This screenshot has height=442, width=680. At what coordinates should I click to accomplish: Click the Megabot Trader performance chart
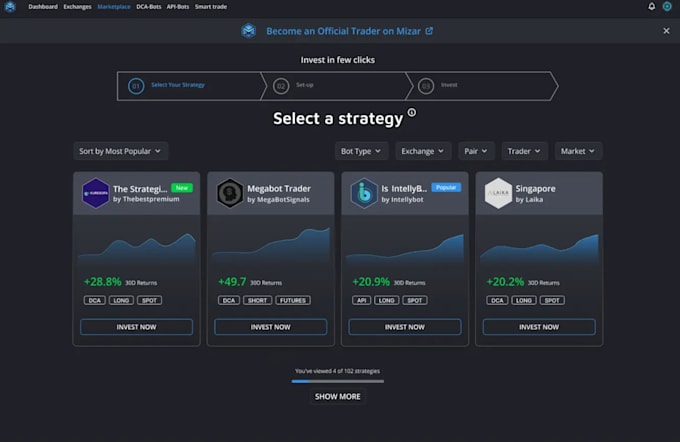pos(271,245)
